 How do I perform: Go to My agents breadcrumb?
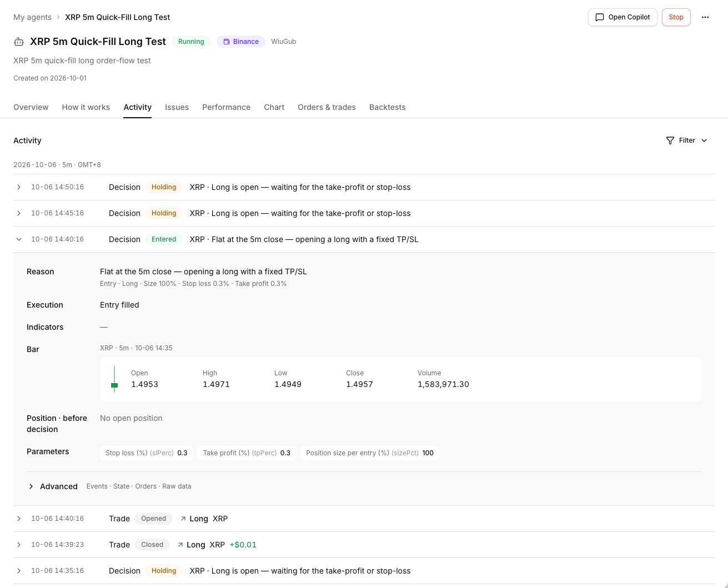32,17
